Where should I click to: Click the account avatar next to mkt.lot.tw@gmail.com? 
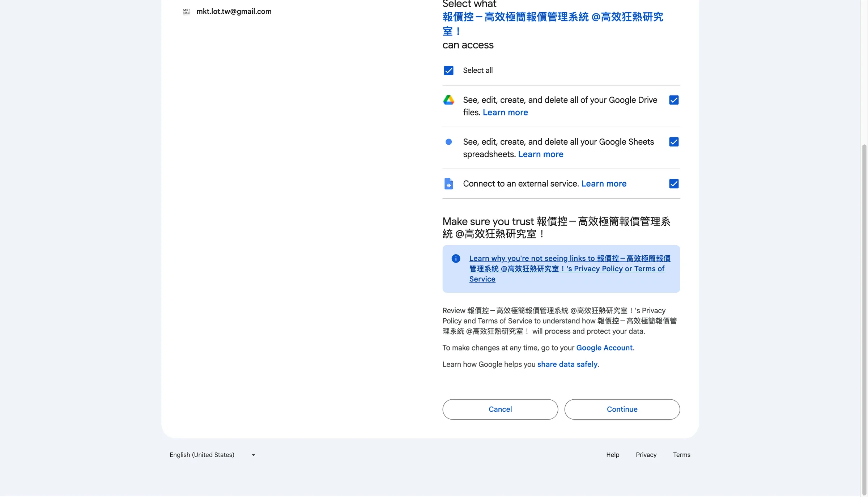point(186,12)
